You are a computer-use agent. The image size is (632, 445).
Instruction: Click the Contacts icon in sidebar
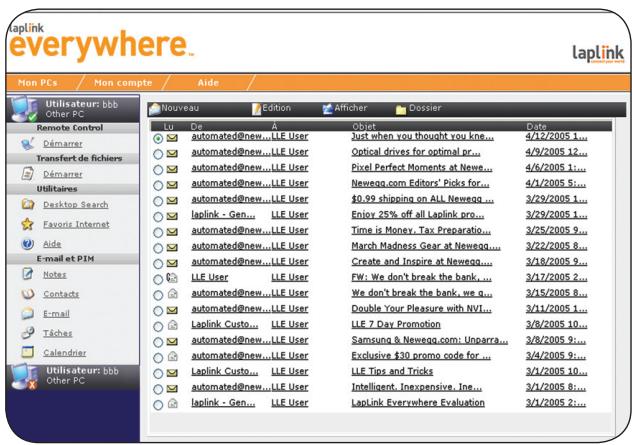point(27,294)
